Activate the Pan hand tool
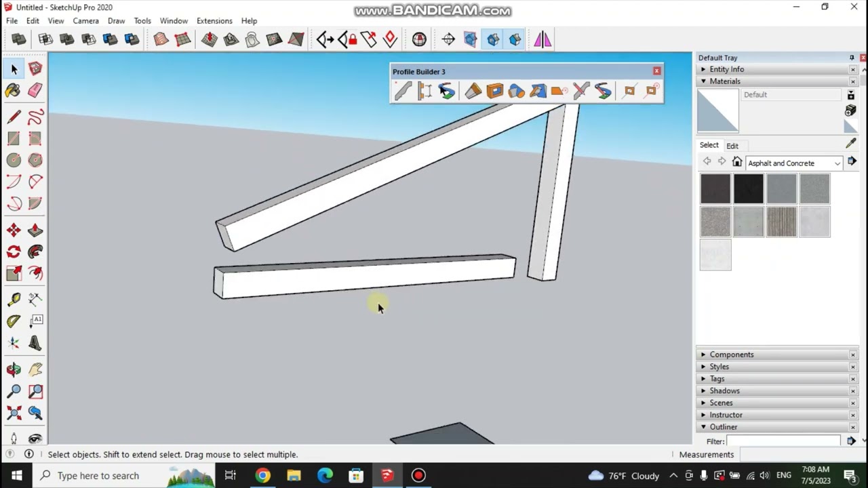 (x=35, y=369)
